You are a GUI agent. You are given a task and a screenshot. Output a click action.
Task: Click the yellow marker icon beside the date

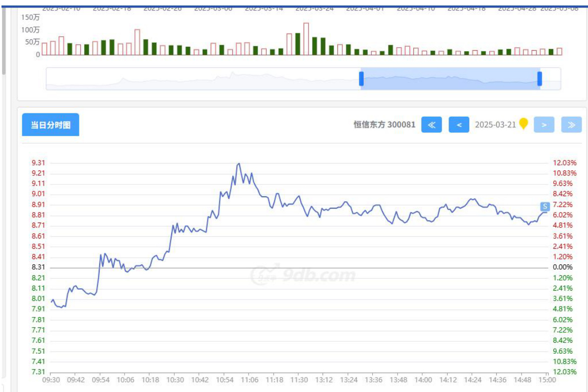[x=523, y=124]
